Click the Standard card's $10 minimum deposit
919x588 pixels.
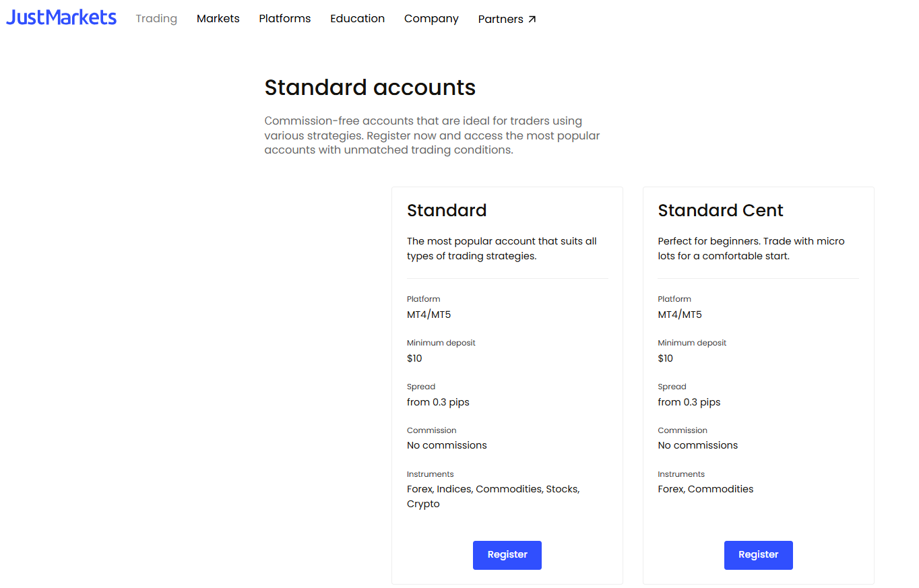[414, 358]
